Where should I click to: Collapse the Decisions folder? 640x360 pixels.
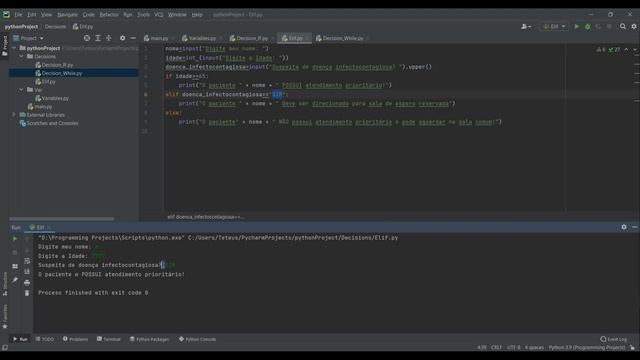point(22,56)
